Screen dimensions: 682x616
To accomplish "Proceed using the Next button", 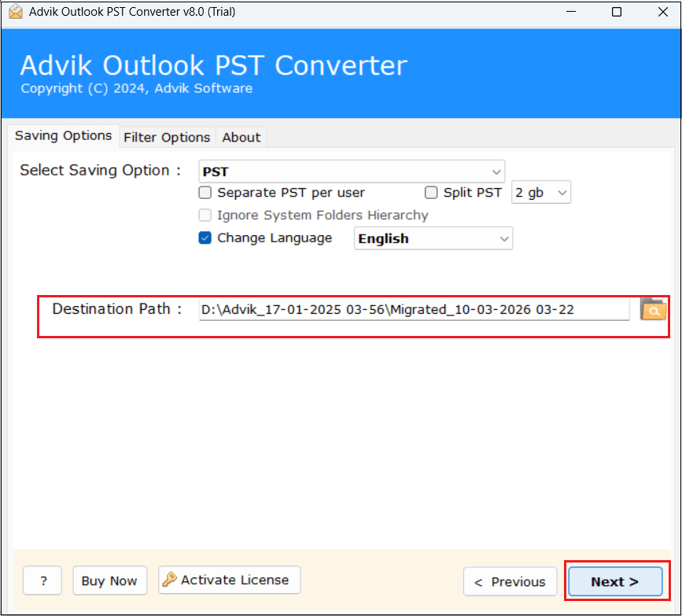I will 615,581.
